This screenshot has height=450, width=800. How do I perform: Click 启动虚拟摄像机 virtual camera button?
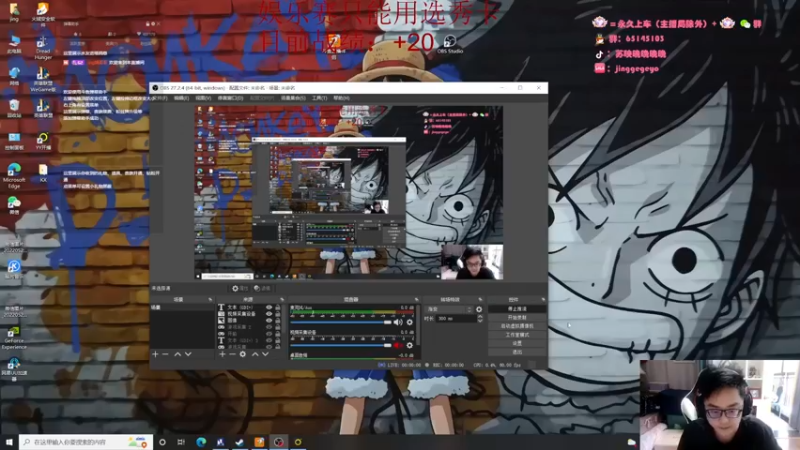tap(517, 326)
